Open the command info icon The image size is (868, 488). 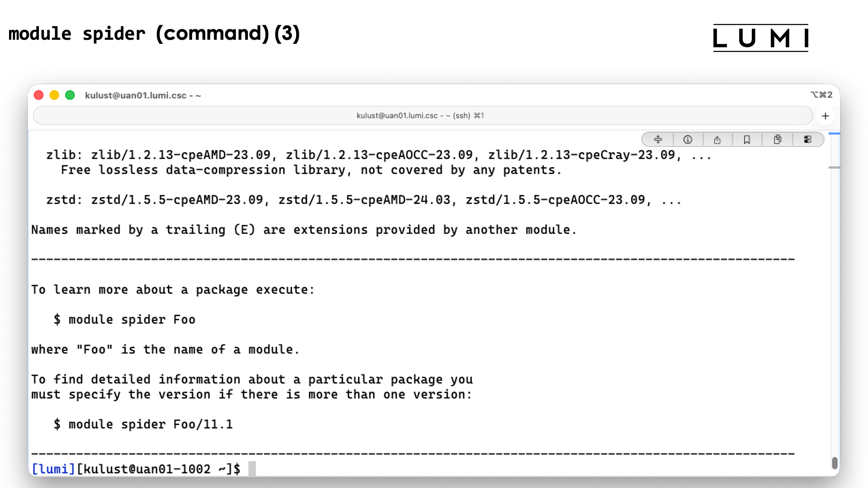tap(688, 140)
